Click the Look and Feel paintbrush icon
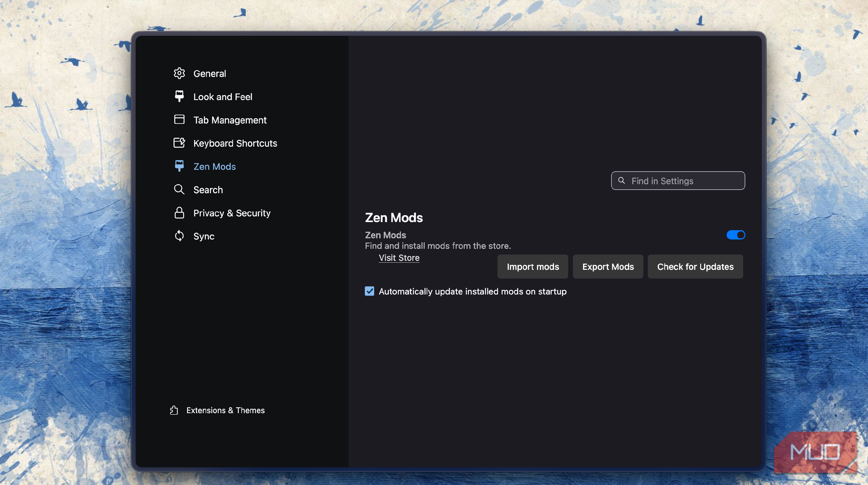This screenshot has width=868, height=485. [179, 96]
